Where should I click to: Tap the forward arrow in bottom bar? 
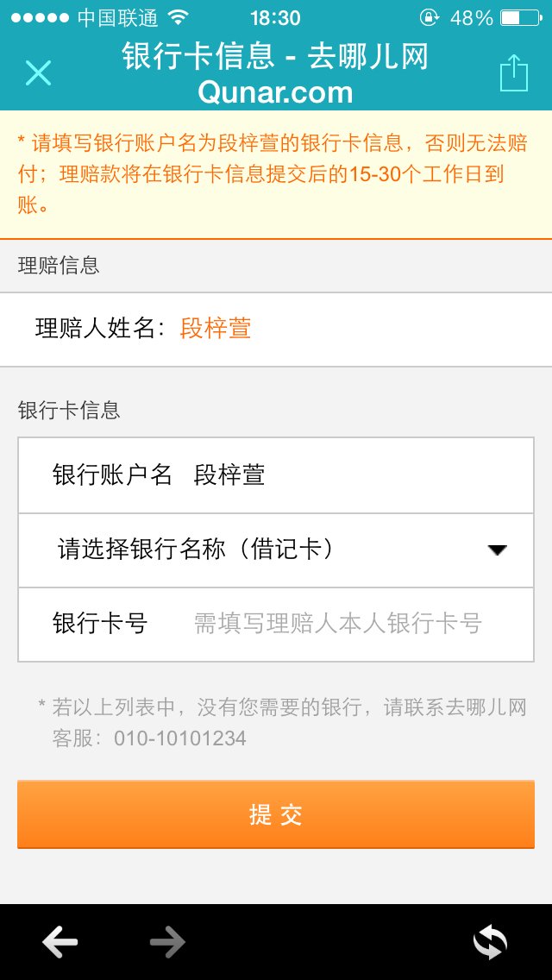coord(167,942)
